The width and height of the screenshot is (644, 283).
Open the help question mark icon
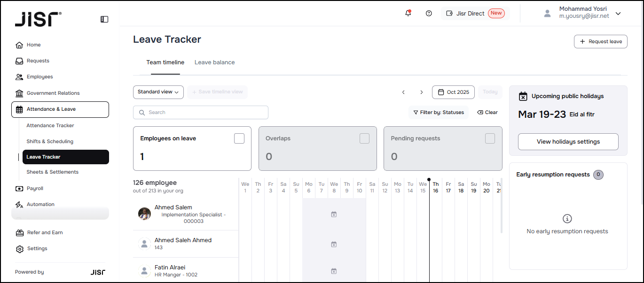(x=429, y=13)
